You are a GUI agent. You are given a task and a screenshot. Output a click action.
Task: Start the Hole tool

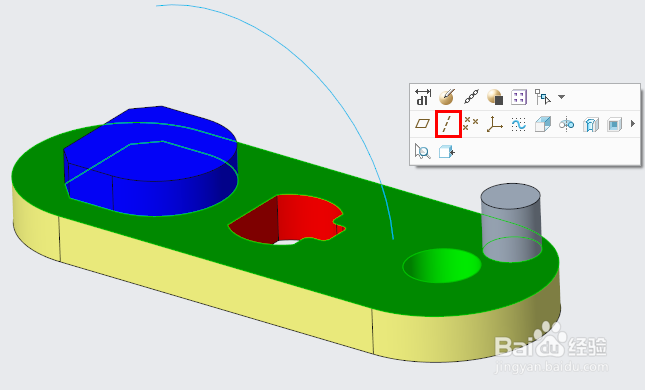point(591,124)
